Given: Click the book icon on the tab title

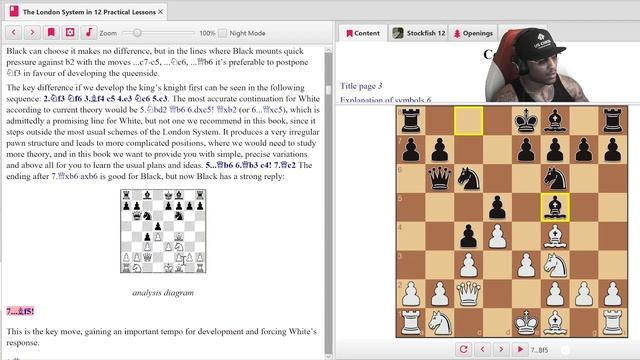Looking at the screenshot, I should pos(14,11).
